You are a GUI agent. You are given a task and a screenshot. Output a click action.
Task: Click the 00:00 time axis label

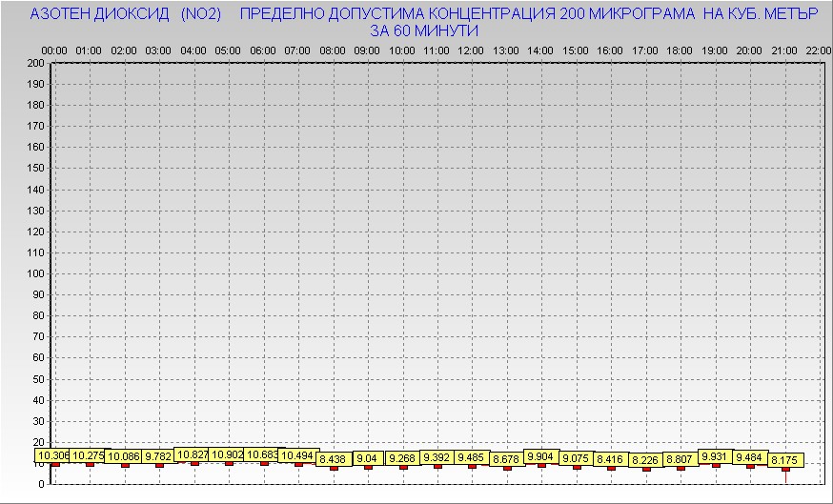[x=54, y=50]
